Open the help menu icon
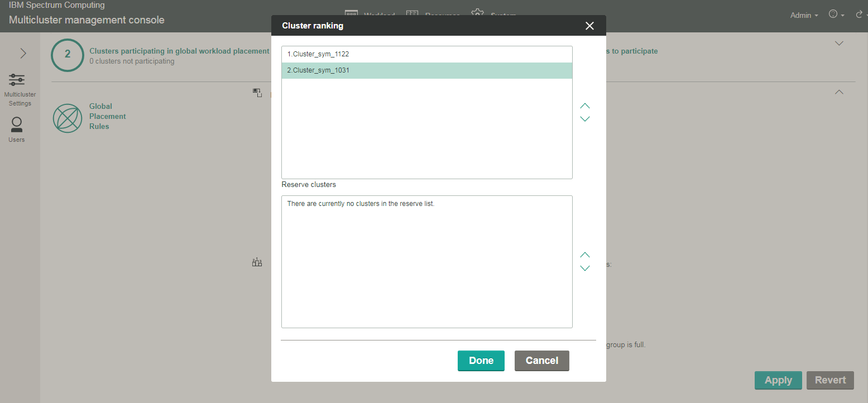 (836, 15)
